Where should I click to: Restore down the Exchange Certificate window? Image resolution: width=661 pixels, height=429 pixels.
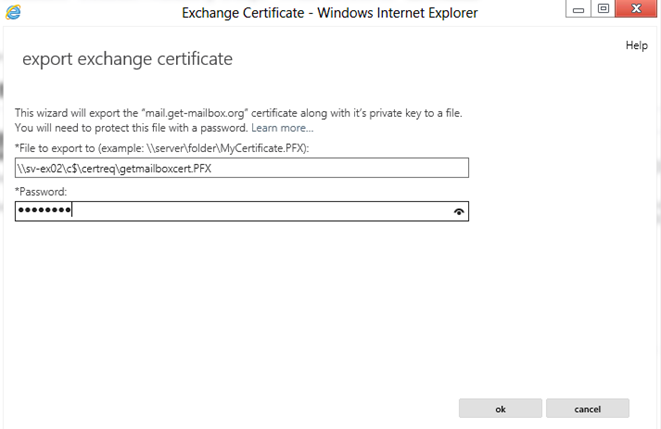click(603, 9)
